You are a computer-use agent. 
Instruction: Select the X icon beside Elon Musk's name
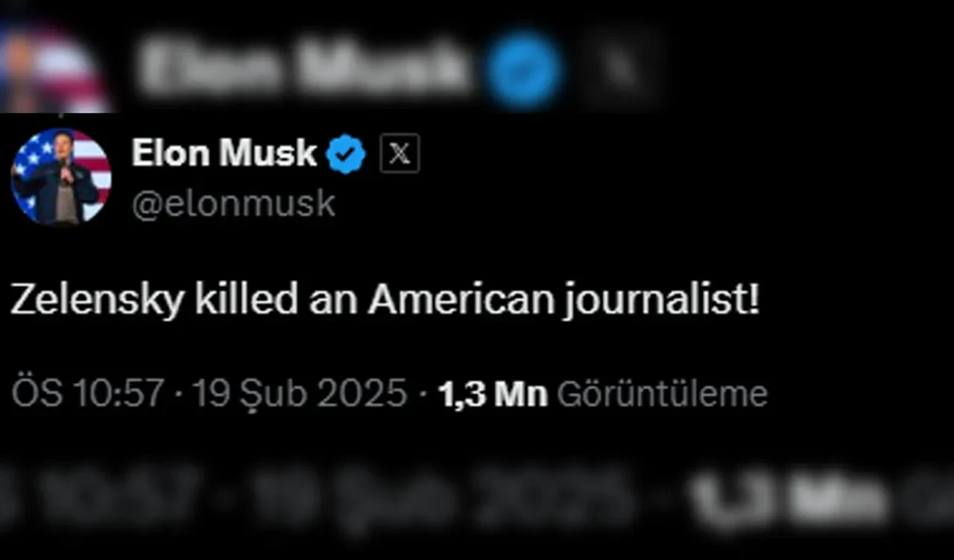pyautogui.click(x=399, y=154)
